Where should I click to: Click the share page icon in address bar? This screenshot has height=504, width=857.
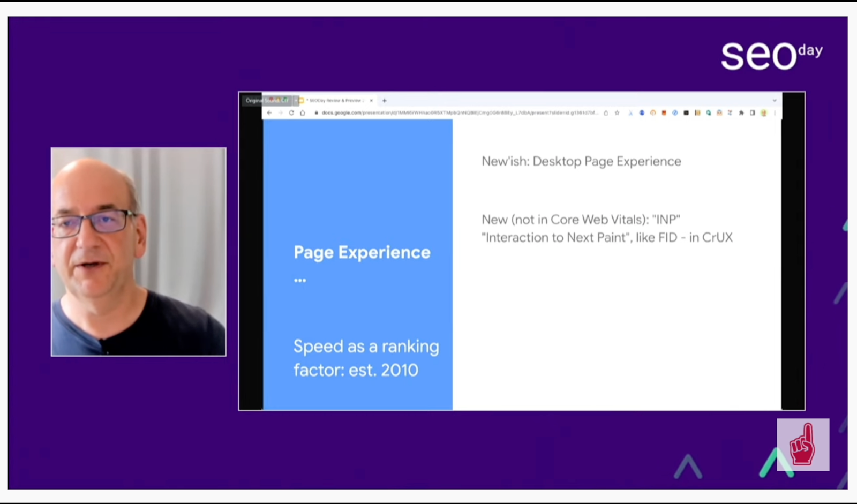(606, 113)
